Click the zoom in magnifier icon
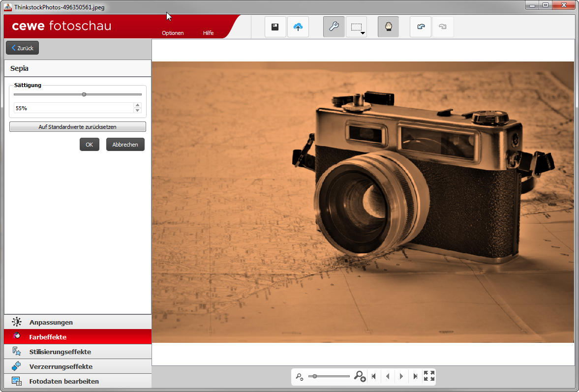The height and width of the screenshot is (392, 579). [360, 376]
